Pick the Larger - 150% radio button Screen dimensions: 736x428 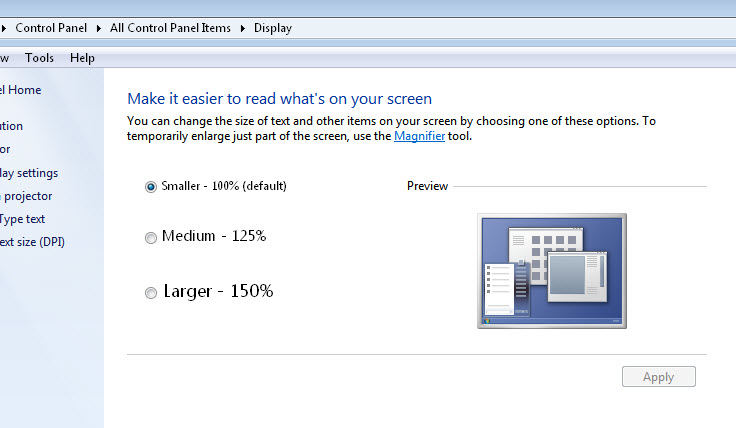[x=151, y=293]
